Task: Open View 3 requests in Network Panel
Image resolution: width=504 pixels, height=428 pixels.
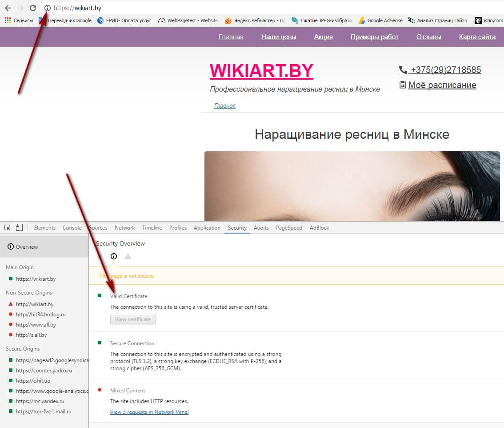Action: pyautogui.click(x=149, y=412)
